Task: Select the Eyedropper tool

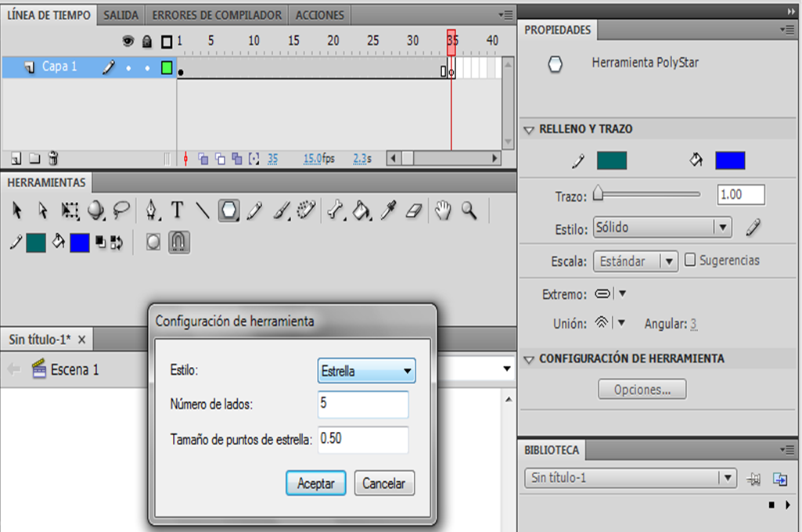Action: [388, 210]
